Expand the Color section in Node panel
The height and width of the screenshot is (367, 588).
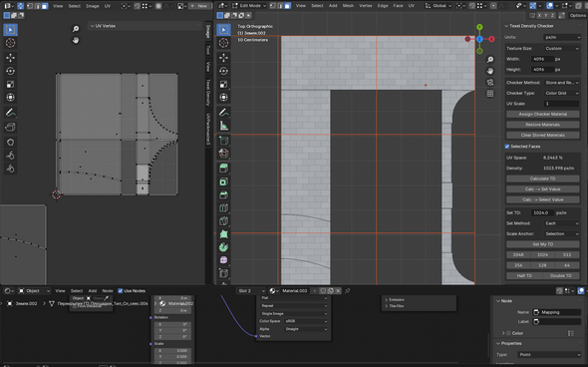503,333
